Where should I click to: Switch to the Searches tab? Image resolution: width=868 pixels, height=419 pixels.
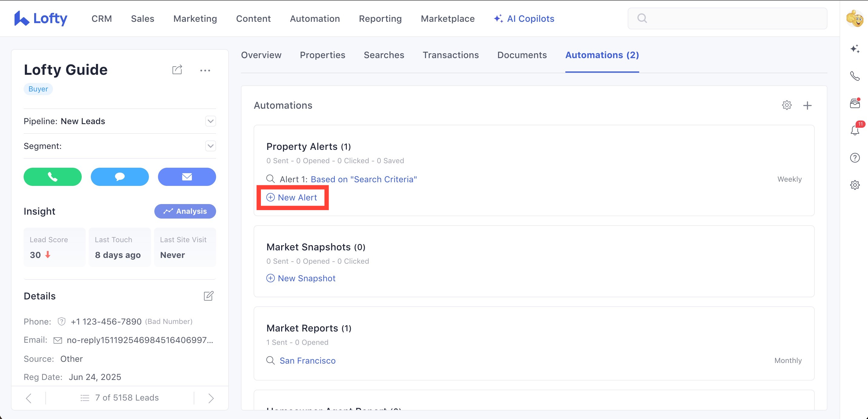click(x=384, y=55)
